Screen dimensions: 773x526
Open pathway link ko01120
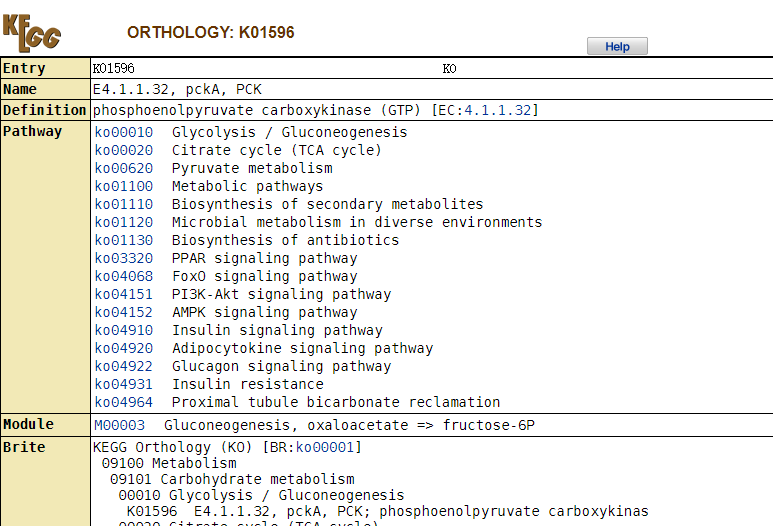(x=124, y=222)
